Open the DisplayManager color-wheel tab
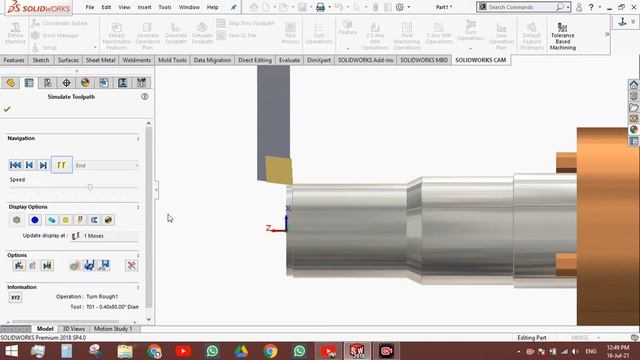640x360 pixels. [x=85, y=83]
